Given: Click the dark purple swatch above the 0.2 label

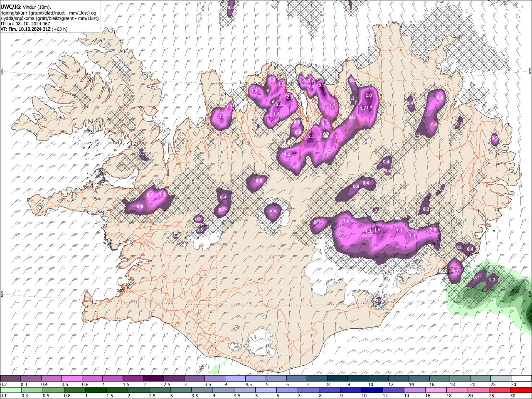Looking at the screenshot, I should tap(10, 379).
